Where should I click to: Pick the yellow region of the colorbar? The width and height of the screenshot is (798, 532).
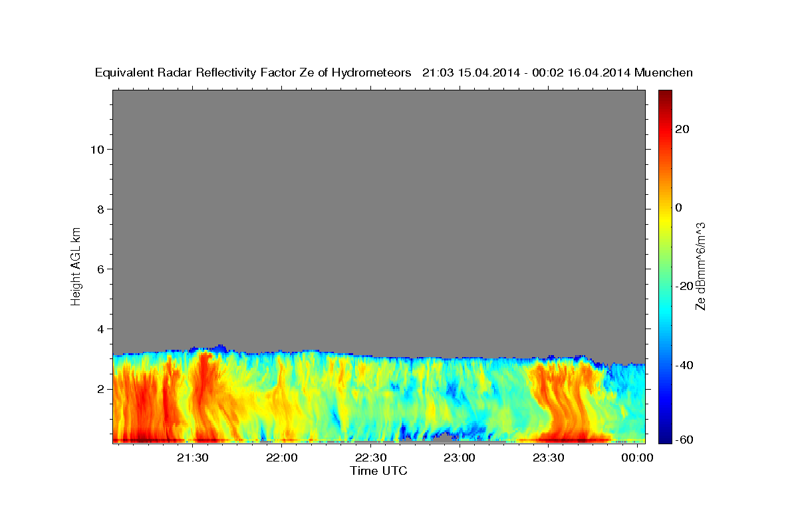(x=664, y=219)
